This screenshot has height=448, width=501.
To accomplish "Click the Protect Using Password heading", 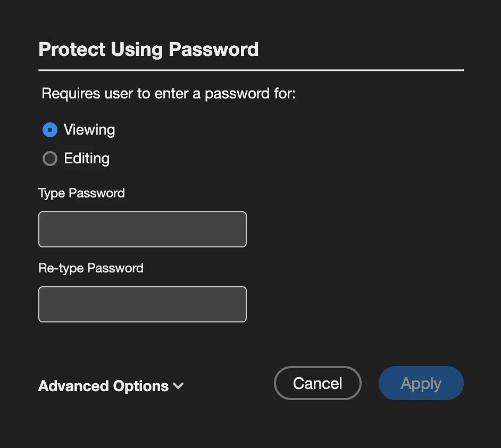I will click(x=148, y=49).
